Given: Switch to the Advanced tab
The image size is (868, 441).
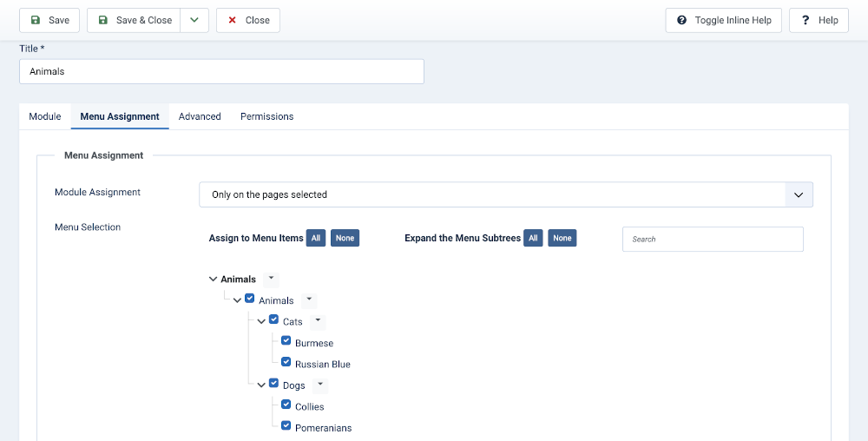Looking at the screenshot, I should pyautogui.click(x=200, y=116).
